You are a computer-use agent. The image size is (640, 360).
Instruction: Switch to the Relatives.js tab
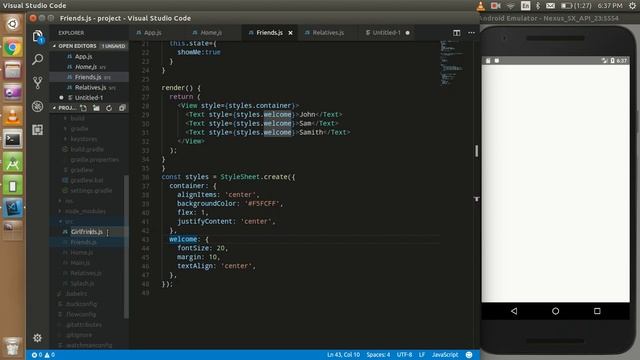click(328, 33)
